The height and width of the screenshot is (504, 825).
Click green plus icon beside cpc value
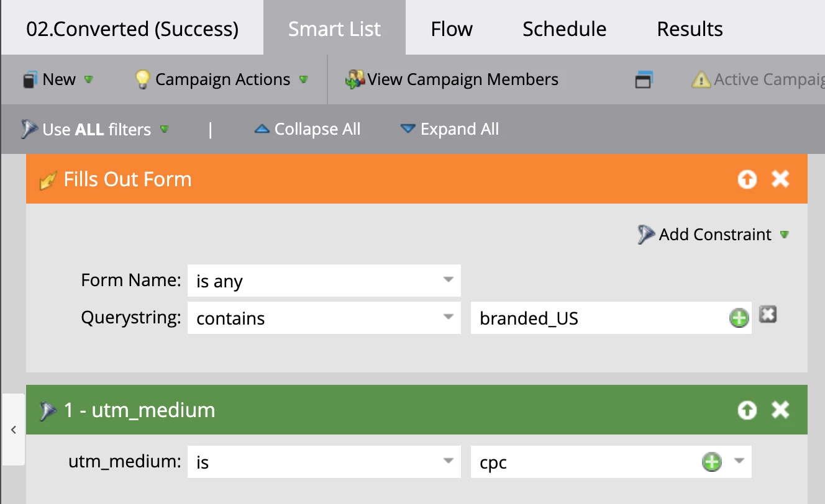(711, 462)
